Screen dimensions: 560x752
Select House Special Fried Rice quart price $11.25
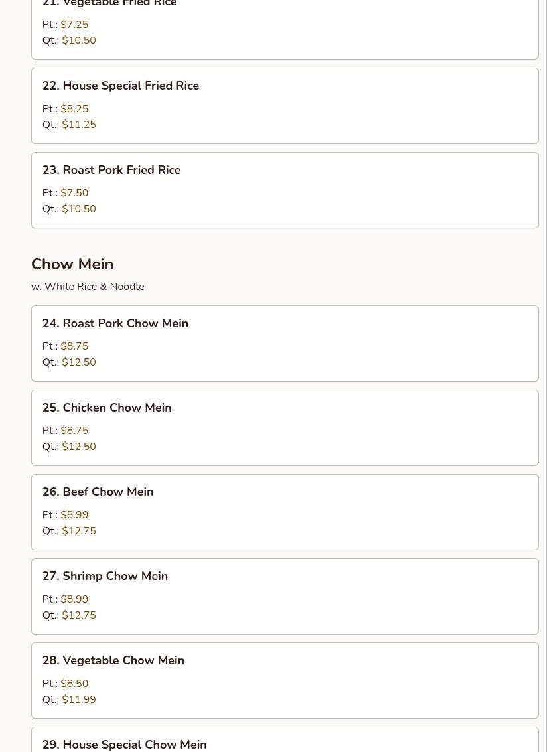[78, 125]
